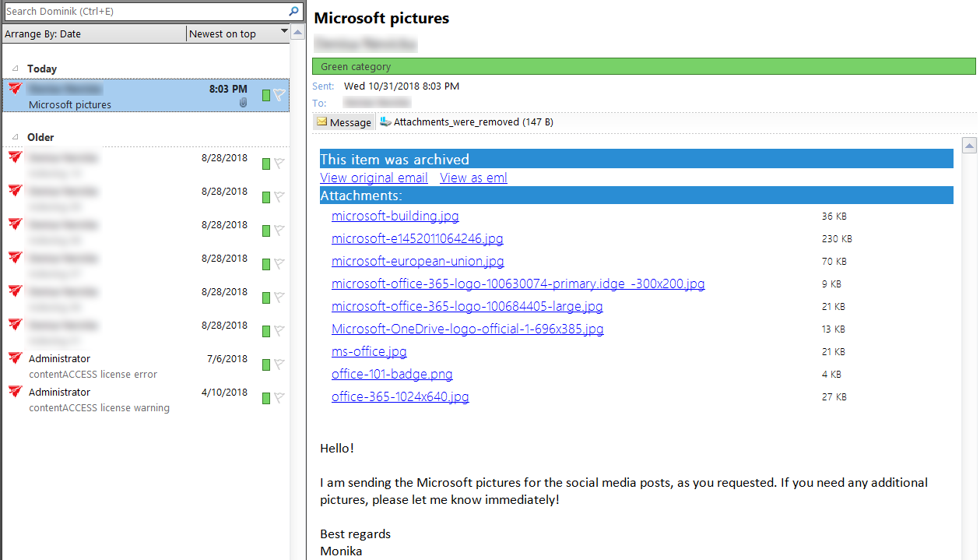Open the View original email link
Screen dimensions: 980x560
[x=374, y=178]
